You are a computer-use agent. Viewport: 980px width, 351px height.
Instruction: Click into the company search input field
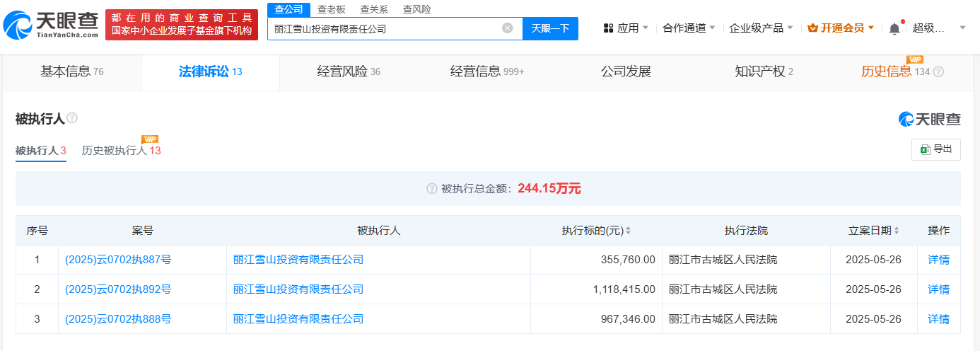385,28
